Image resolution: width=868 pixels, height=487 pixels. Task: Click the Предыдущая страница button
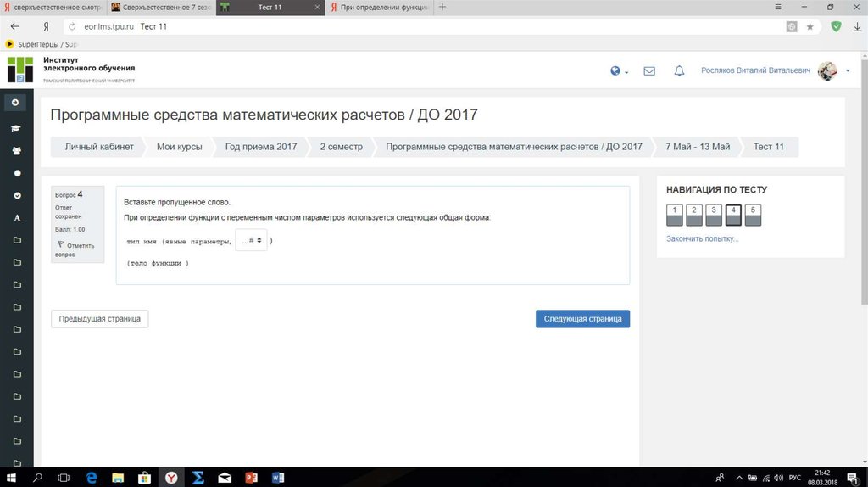(100, 319)
